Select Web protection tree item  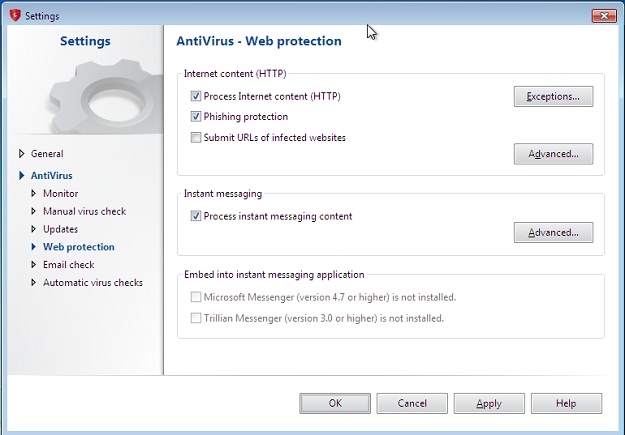79,247
